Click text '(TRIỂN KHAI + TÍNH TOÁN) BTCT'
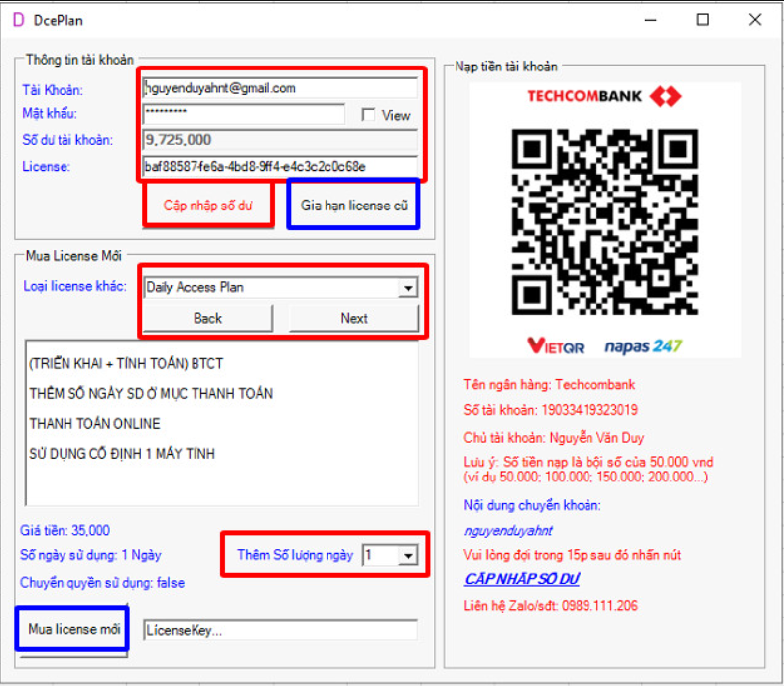This screenshot has height=686, width=784. click(x=126, y=363)
